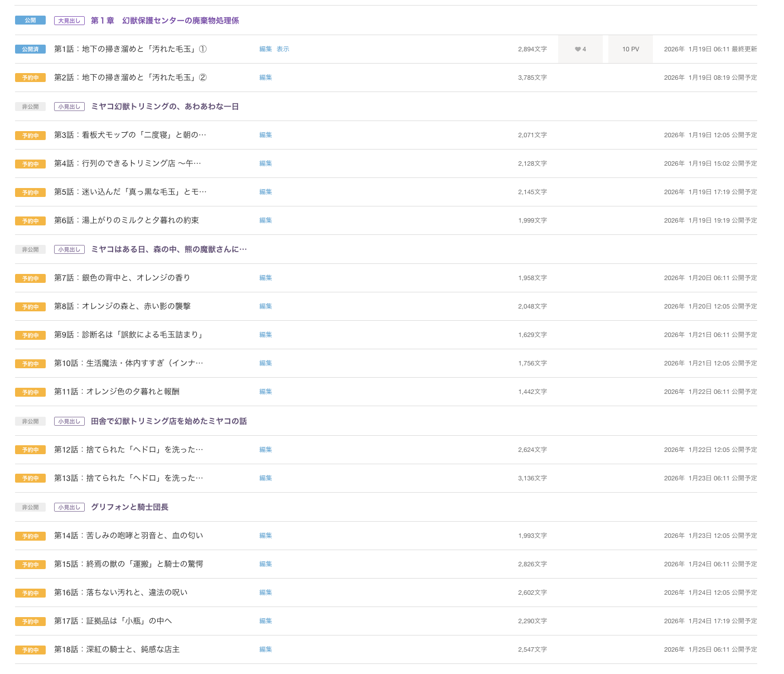Click 非公開 badge beside 田舎で幻獣トリミング店 heading
The image size is (784, 674).
30,421
